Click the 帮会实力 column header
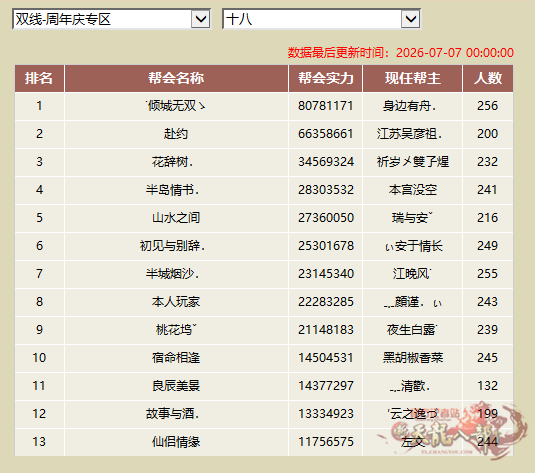The image size is (535, 473). (326, 78)
